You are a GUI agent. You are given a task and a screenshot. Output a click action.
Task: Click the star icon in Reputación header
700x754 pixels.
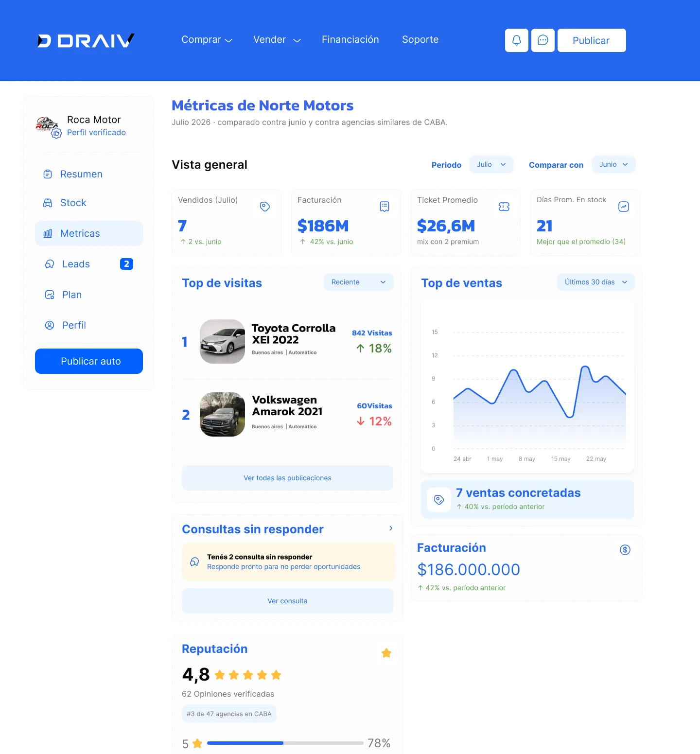point(386,653)
